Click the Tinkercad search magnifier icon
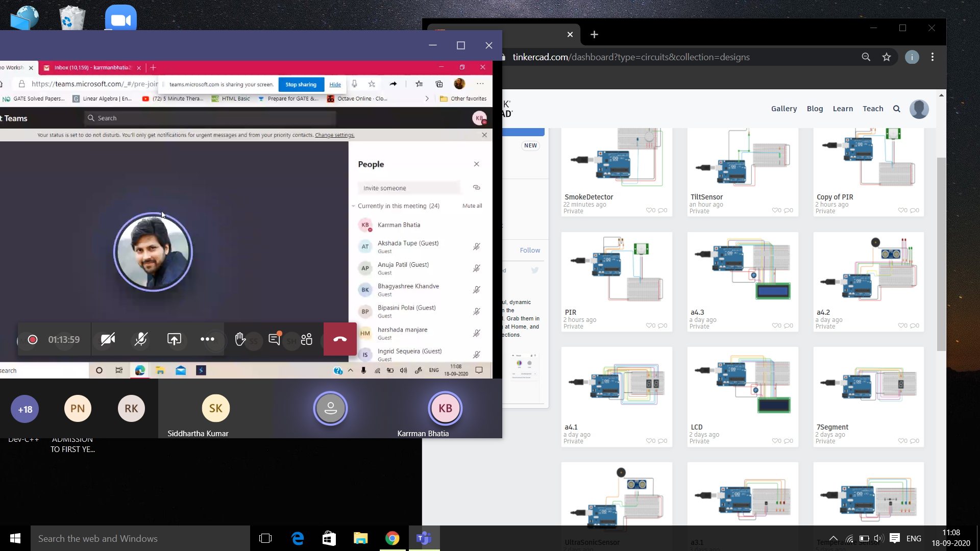The width and height of the screenshot is (980, 551). (x=896, y=109)
